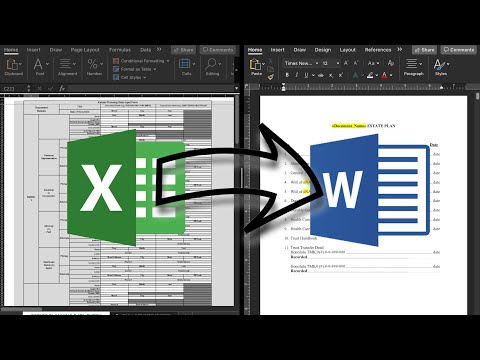Open underline style dropdown arrow
The height and width of the screenshot is (360, 480).
313,76
